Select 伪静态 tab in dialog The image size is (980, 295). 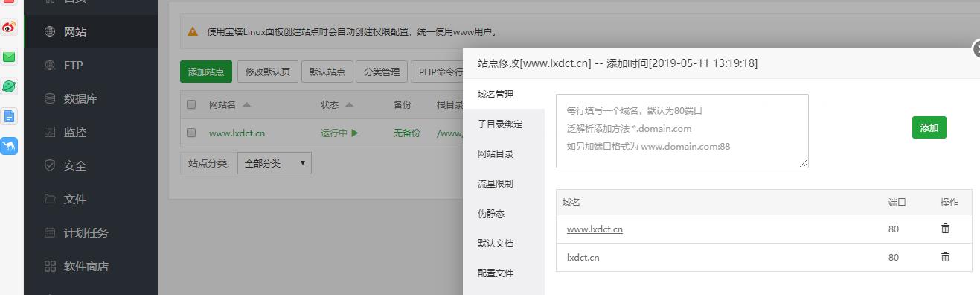click(x=504, y=213)
